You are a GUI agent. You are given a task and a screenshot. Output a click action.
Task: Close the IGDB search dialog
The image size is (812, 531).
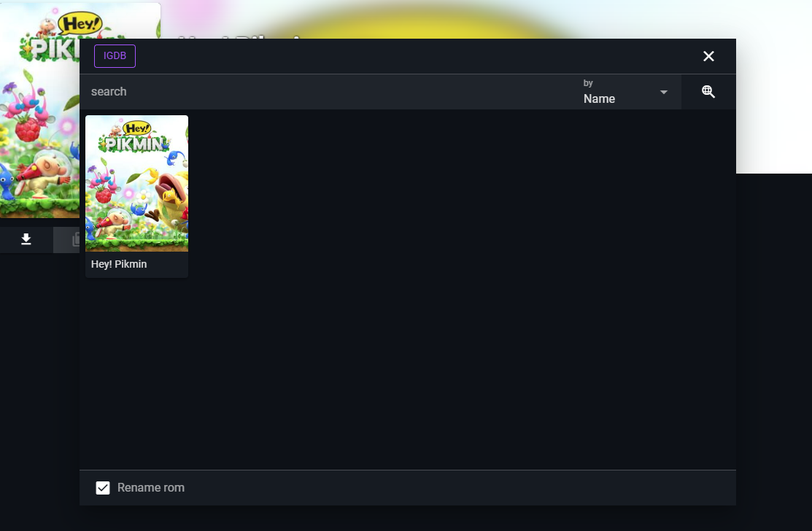[708, 56]
